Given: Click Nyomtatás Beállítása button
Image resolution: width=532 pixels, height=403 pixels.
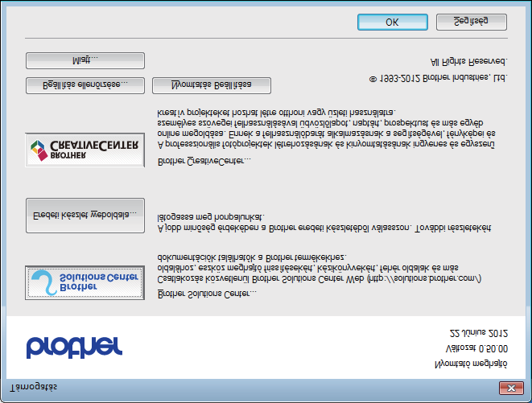Looking at the screenshot, I should (x=212, y=85).
